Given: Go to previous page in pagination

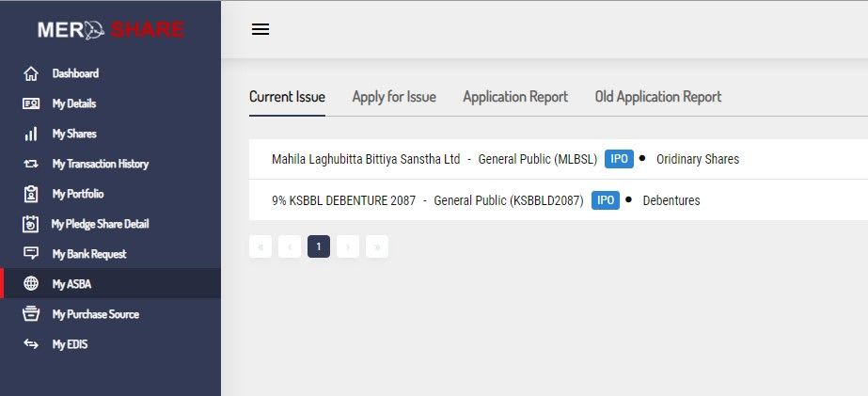Looking at the screenshot, I should [290, 246].
